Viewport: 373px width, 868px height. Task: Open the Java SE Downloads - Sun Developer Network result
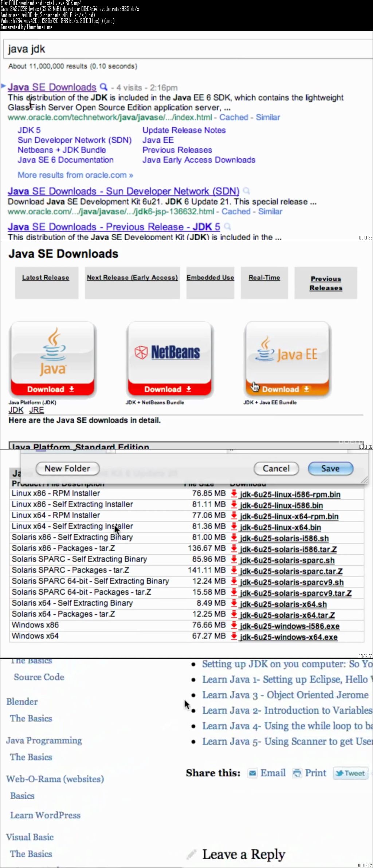coord(123,191)
